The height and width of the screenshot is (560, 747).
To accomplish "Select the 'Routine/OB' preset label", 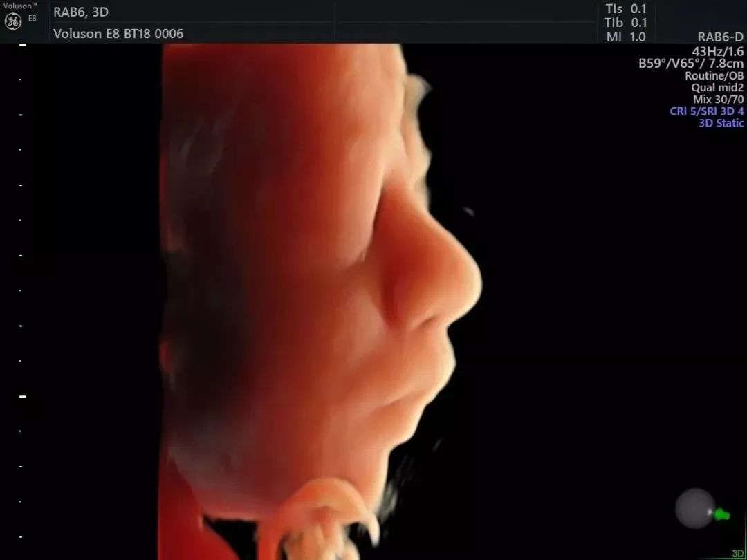I will tap(714, 76).
